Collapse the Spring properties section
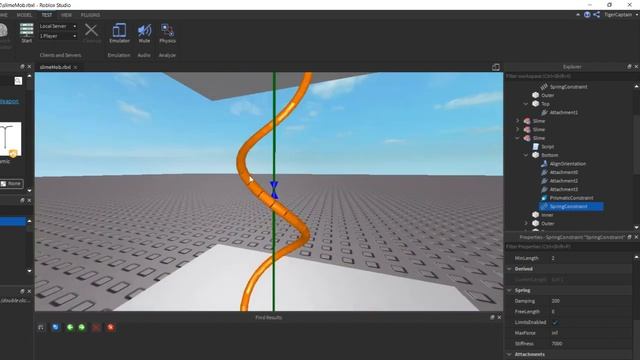This screenshot has width=640, height=360. pos(509,290)
